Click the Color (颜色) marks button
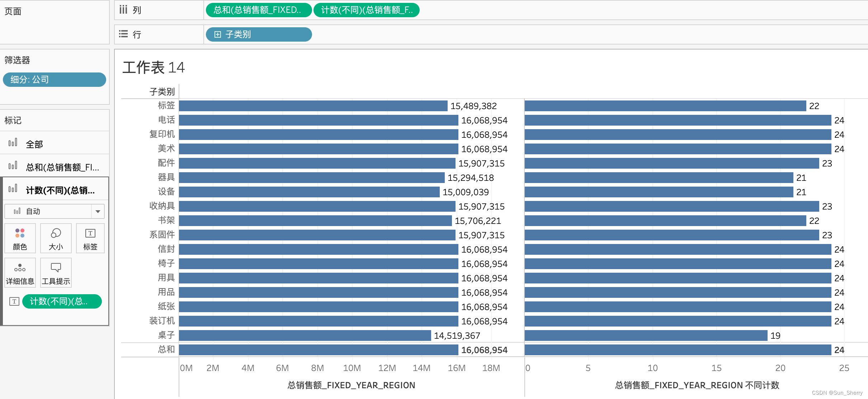This screenshot has height=399, width=868. (20, 238)
